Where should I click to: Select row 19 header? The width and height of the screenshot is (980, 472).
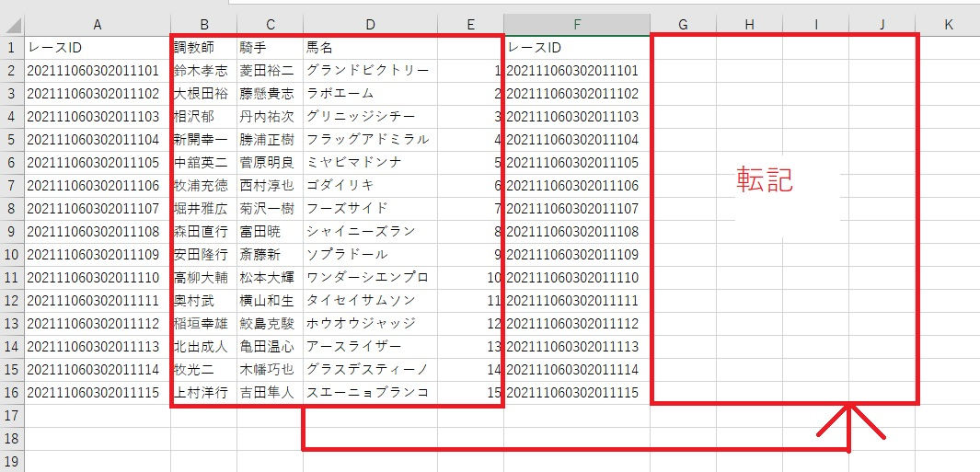click(x=12, y=461)
